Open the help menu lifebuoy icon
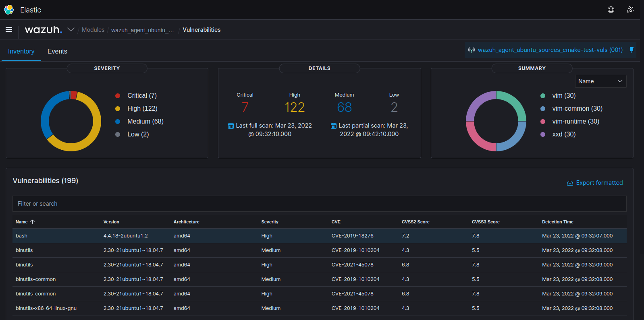This screenshot has height=320, width=644. tap(611, 10)
